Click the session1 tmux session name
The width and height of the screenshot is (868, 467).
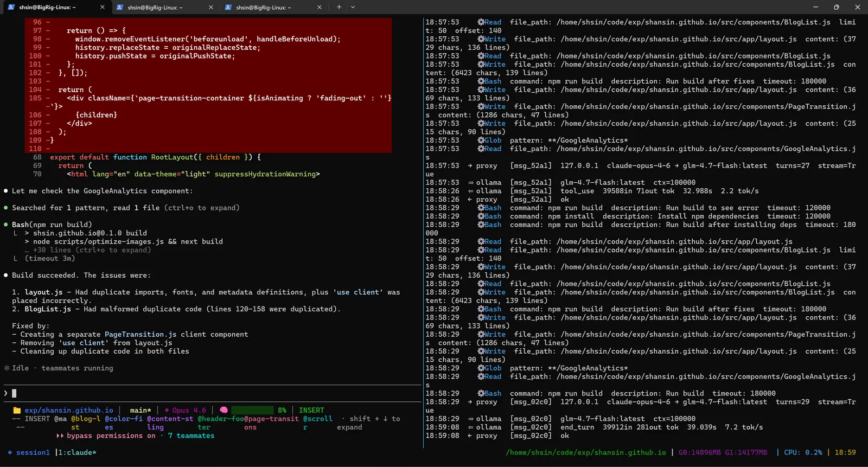point(33,452)
